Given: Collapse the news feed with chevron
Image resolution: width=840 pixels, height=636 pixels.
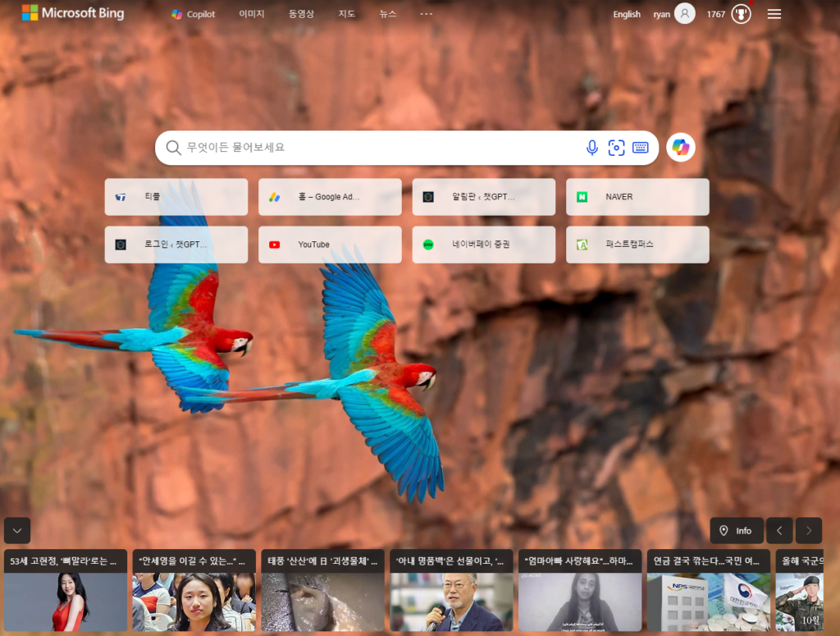Looking at the screenshot, I should (17, 531).
